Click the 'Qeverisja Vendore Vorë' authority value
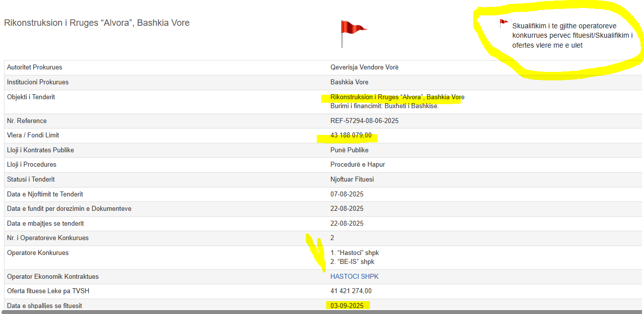Screen dimensions: 644x314 [x=364, y=67]
